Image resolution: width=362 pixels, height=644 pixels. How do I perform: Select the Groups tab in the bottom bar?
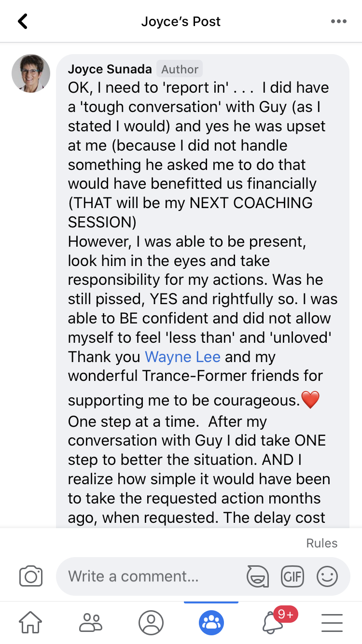(211, 622)
